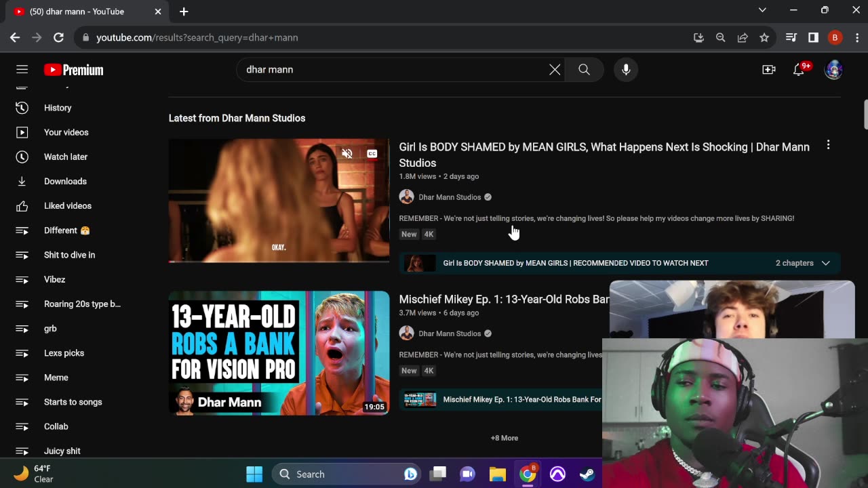
Task: Click the playing Body Shamed video preview
Action: point(279,201)
